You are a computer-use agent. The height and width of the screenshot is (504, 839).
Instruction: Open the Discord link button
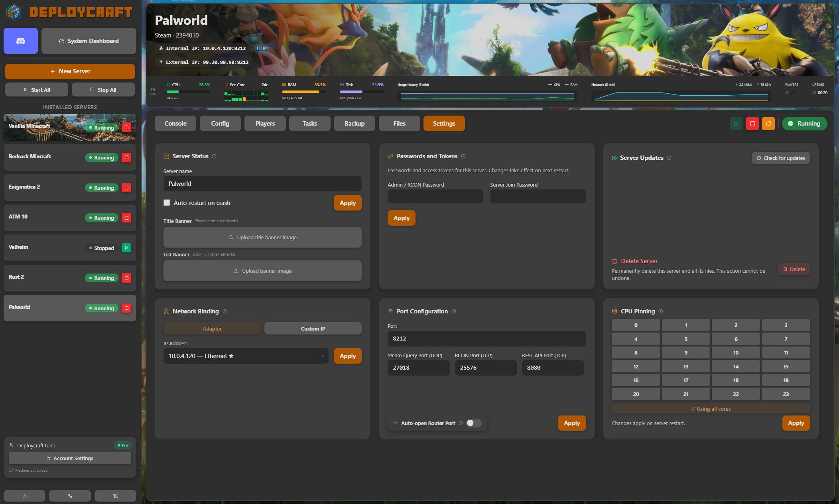click(x=21, y=41)
